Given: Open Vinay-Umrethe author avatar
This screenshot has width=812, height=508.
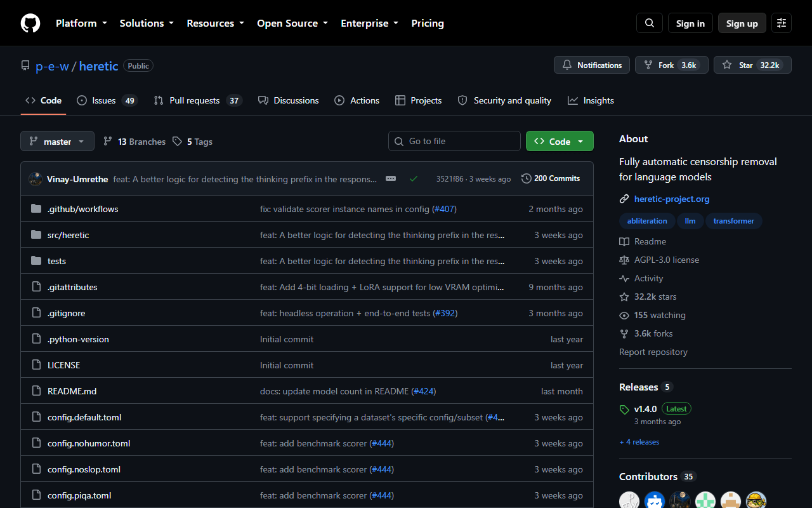Looking at the screenshot, I should pyautogui.click(x=36, y=179).
